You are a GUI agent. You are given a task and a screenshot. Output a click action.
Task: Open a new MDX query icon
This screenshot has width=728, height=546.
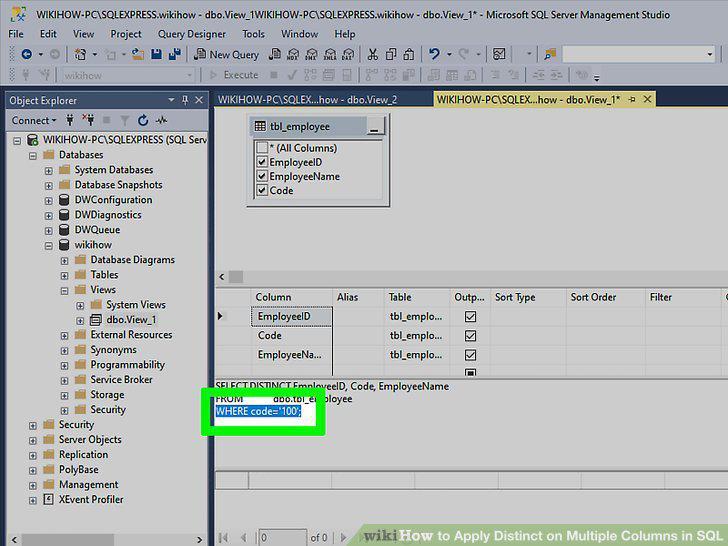click(x=293, y=54)
